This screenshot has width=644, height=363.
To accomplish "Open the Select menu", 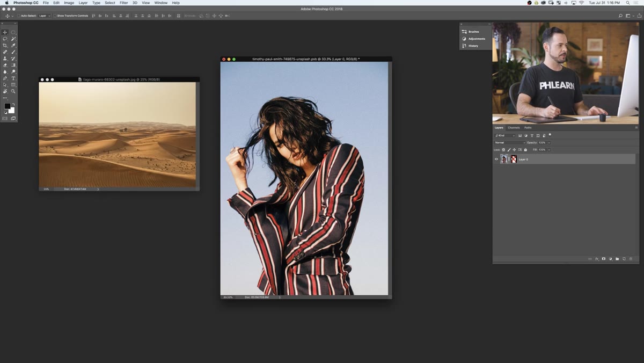I will tap(110, 3).
